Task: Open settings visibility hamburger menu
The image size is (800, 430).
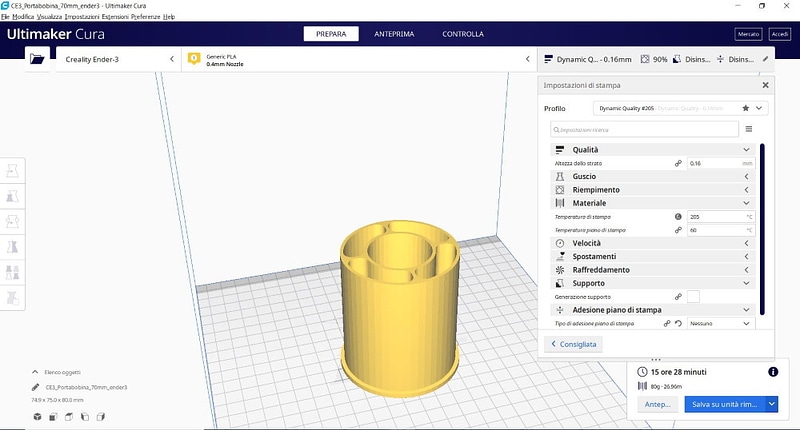Action: [x=748, y=129]
